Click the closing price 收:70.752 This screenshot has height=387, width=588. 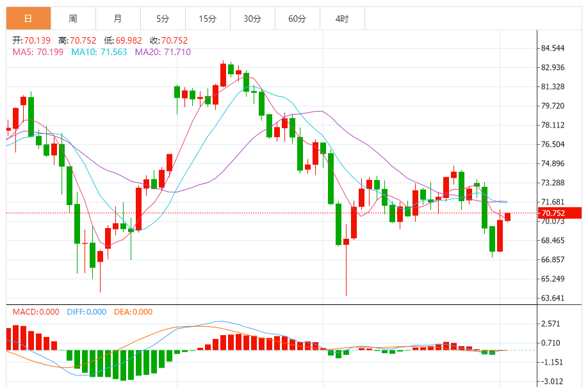(x=168, y=40)
